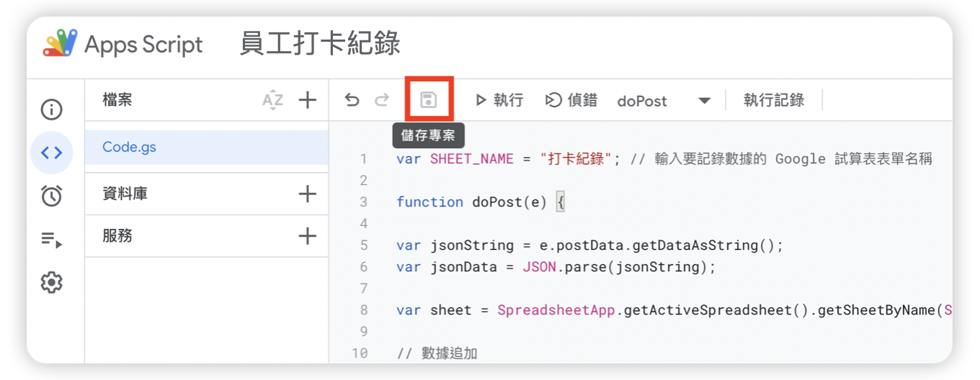
Task: Add a new file with 檔案 plus icon
Action: tap(308, 100)
